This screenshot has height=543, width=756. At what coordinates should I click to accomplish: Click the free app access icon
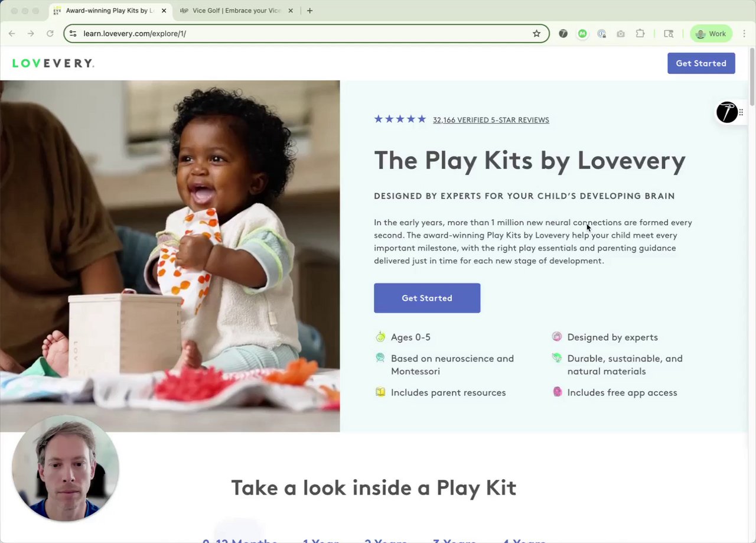click(557, 392)
